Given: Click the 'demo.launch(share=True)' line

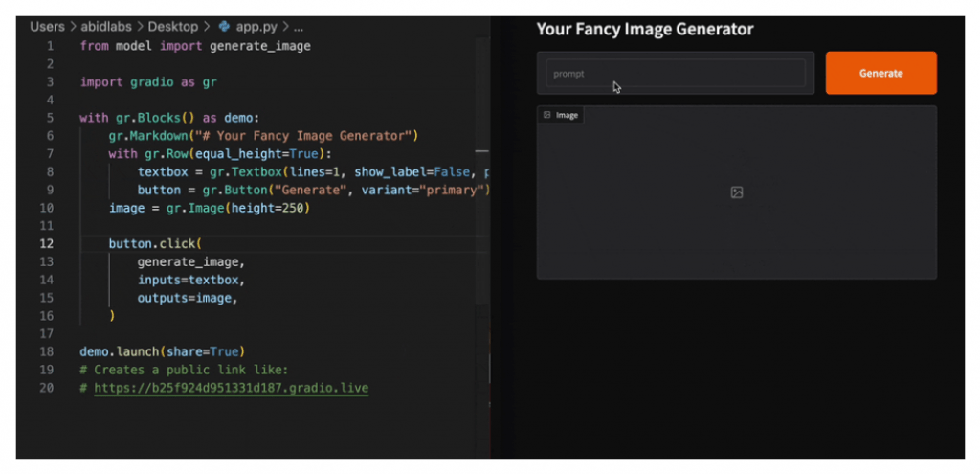Looking at the screenshot, I should click(162, 351).
